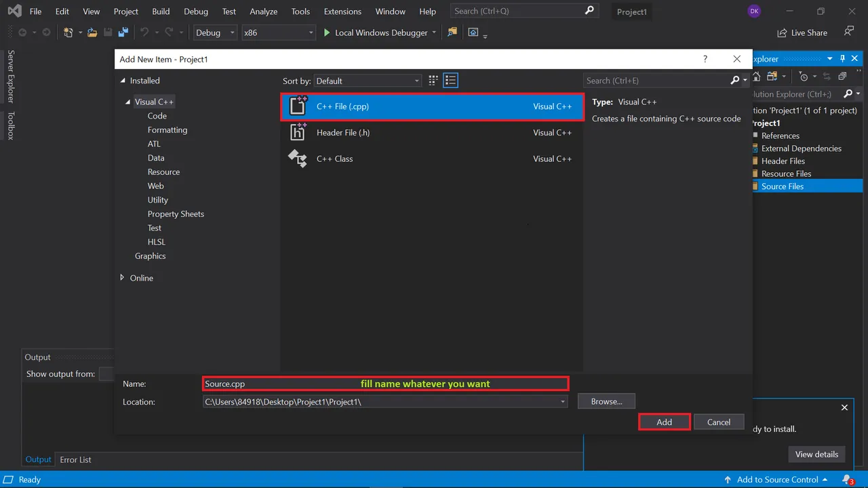Close the Add New Item dialog
Image resolution: width=868 pixels, height=488 pixels.
coord(737,59)
